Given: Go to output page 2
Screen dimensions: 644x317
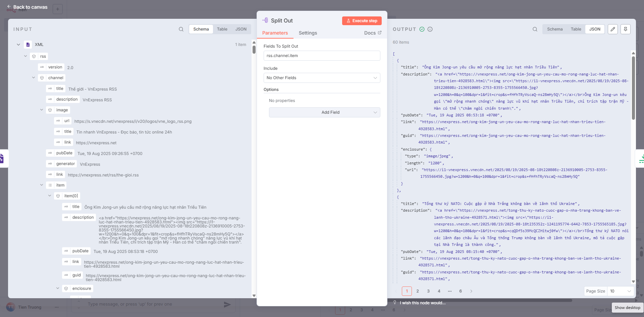Looking at the screenshot, I should click(x=418, y=291).
